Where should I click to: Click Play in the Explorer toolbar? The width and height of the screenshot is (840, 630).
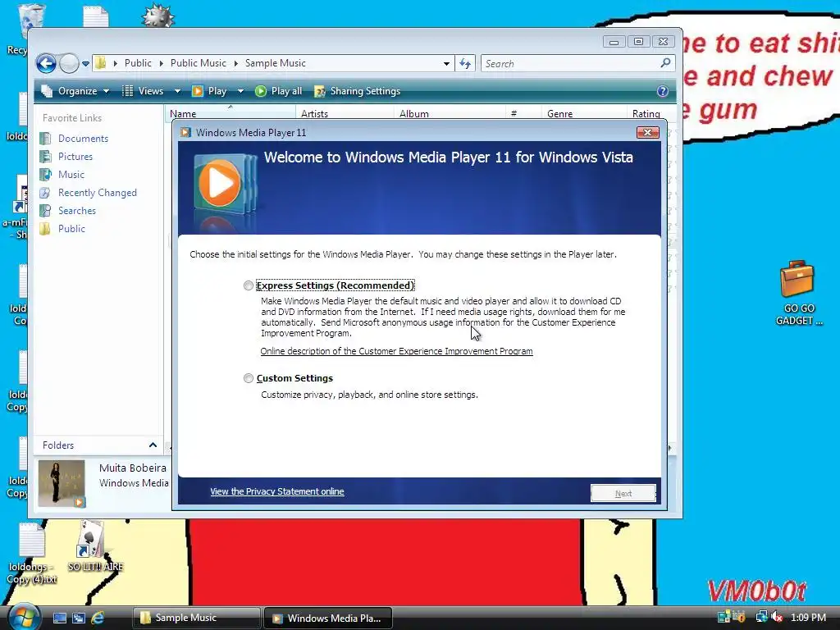tap(209, 91)
